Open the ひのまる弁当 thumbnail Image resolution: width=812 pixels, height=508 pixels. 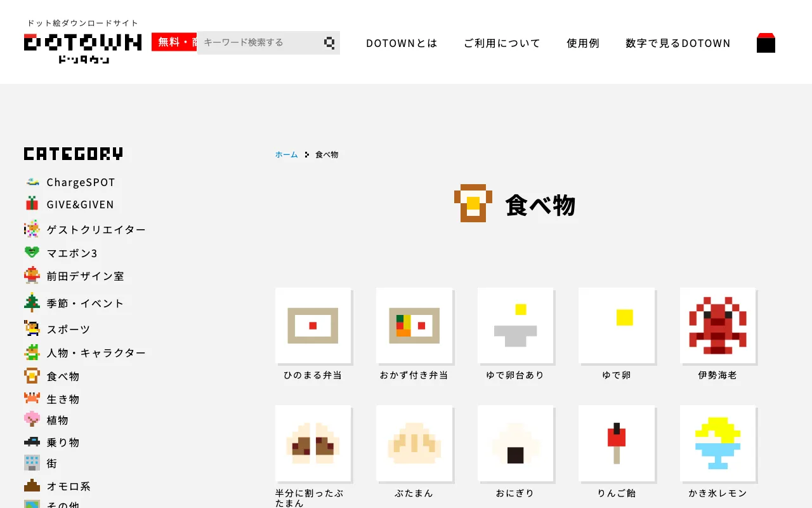pyautogui.click(x=313, y=326)
